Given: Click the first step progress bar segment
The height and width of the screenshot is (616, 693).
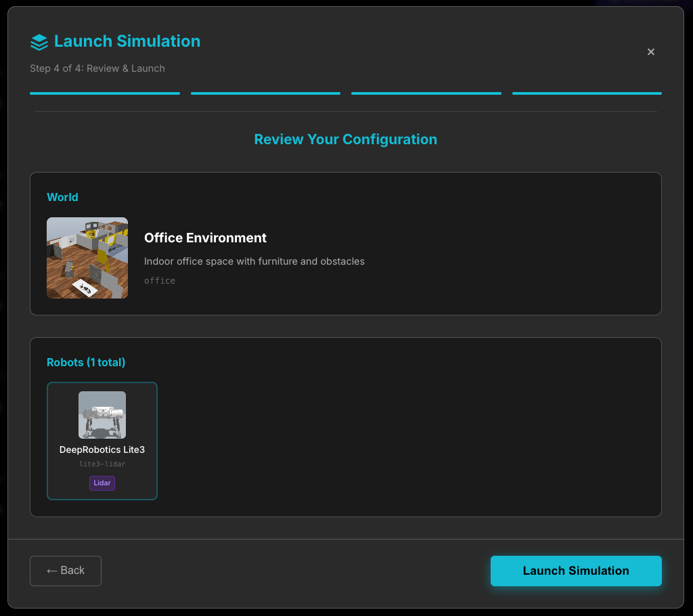Looking at the screenshot, I should pyautogui.click(x=105, y=93).
